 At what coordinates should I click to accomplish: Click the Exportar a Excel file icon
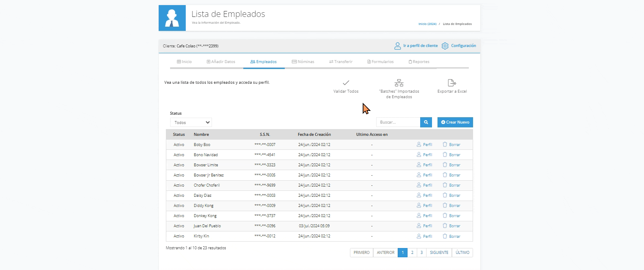452,83
